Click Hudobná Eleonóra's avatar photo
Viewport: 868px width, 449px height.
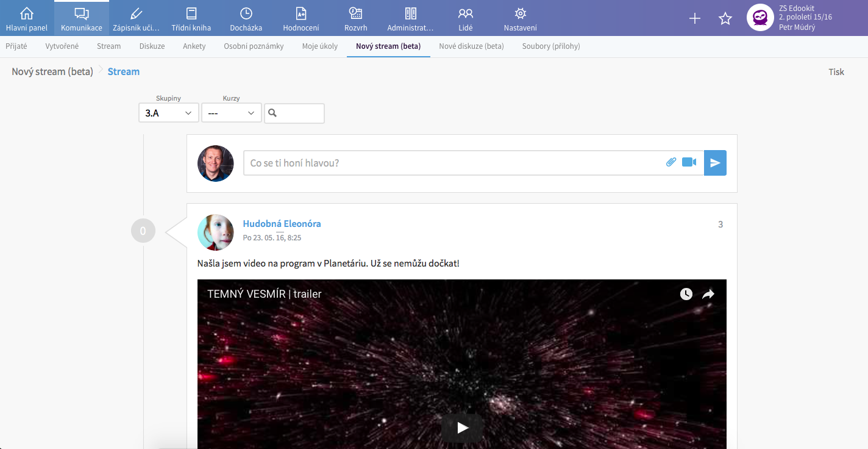point(216,232)
